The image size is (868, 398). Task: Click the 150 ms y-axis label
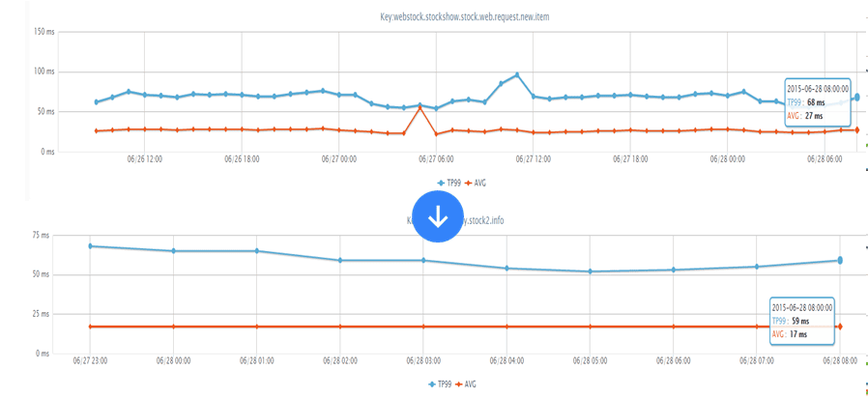click(43, 31)
